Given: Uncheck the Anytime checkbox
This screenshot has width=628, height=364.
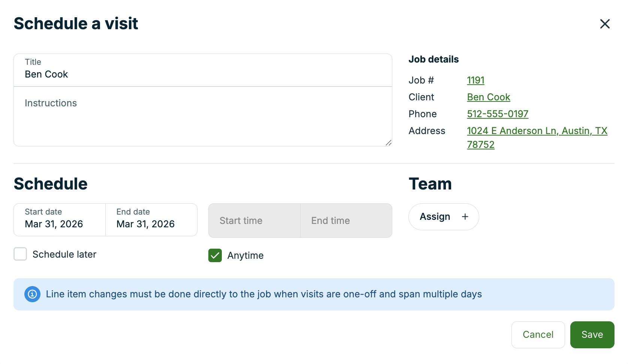Looking at the screenshot, I should (x=215, y=255).
